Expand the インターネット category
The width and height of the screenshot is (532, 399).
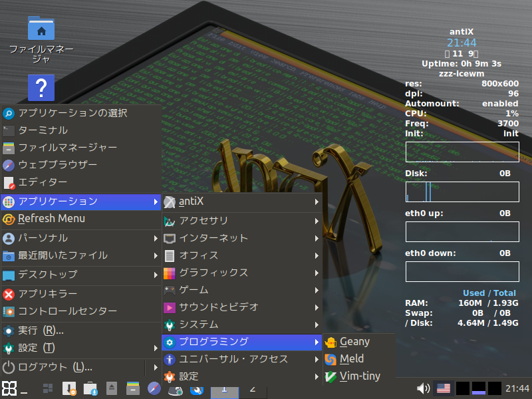tap(242, 238)
